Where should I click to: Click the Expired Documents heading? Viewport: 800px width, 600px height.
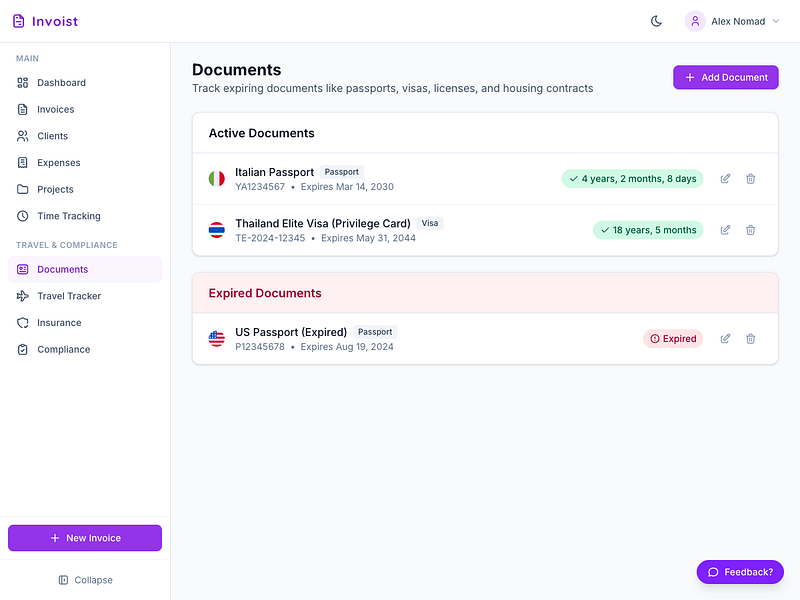point(265,293)
